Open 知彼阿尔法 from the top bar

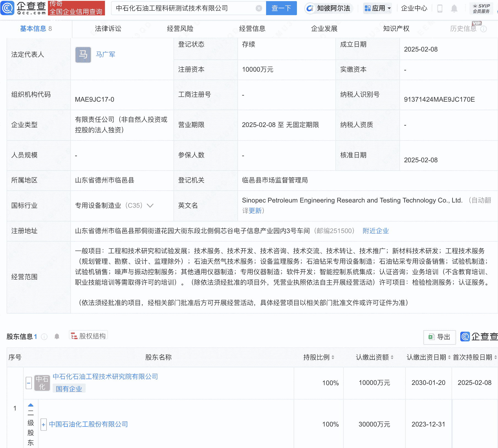(x=329, y=8)
